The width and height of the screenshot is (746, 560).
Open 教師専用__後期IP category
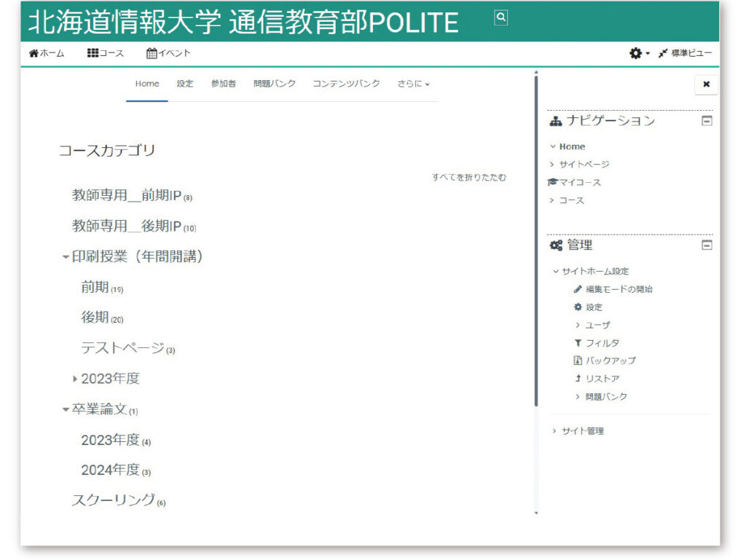(127, 226)
